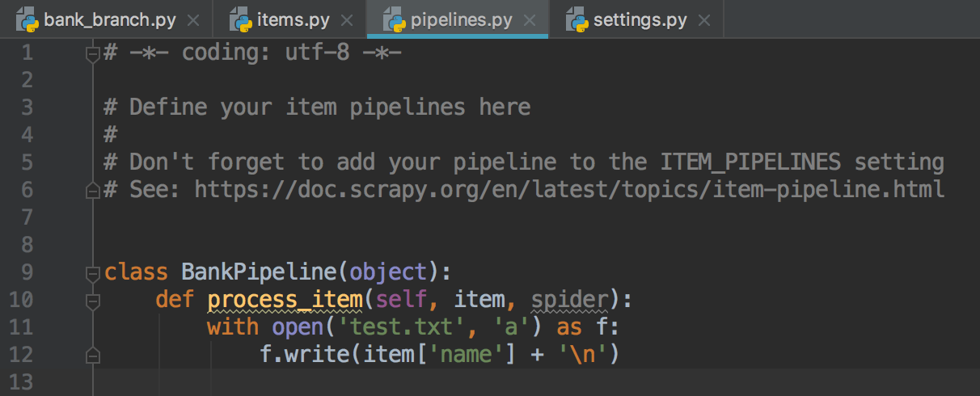This screenshot has width=980, height=396.
Task: Click the 'class' keyword on line 9
Action: [136, 272]
